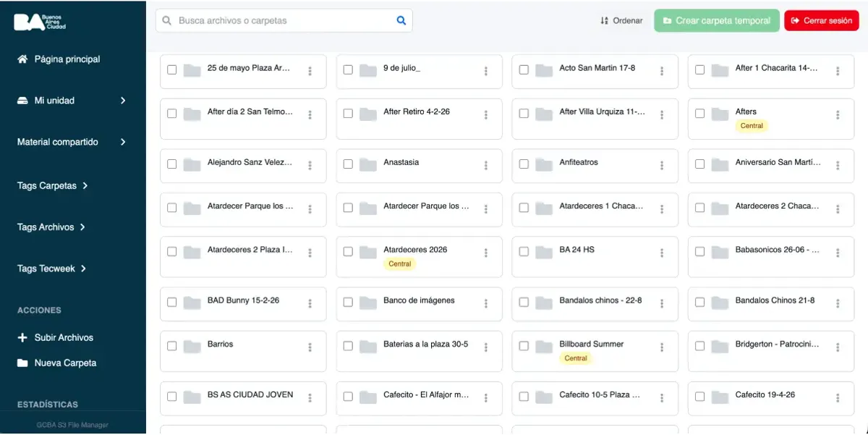Click the GCBA S3 File Manager footer text
The image size is (868, 435).
click(72, 425)
